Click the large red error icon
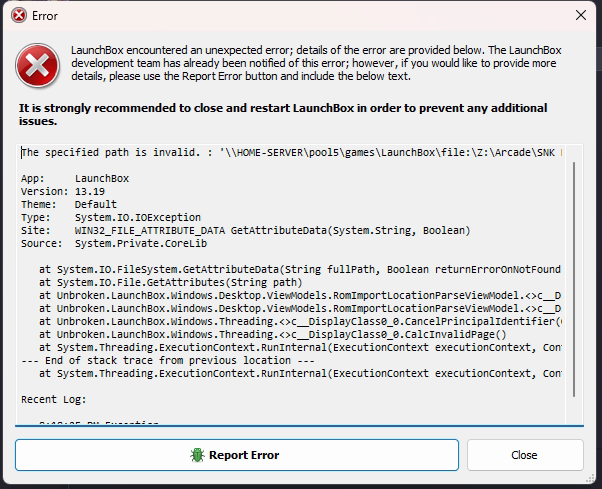This screenshot has width=602, height=489. (37, 66)
